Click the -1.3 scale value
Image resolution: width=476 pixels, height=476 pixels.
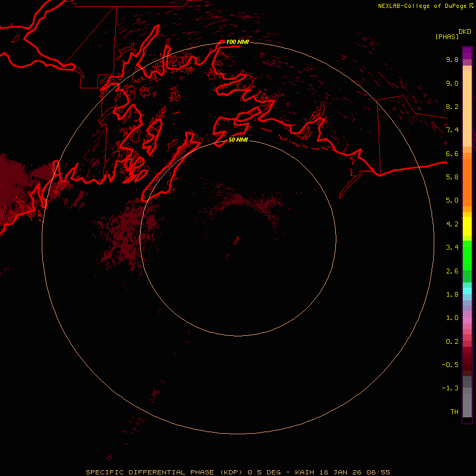click(x=450, y=388)
